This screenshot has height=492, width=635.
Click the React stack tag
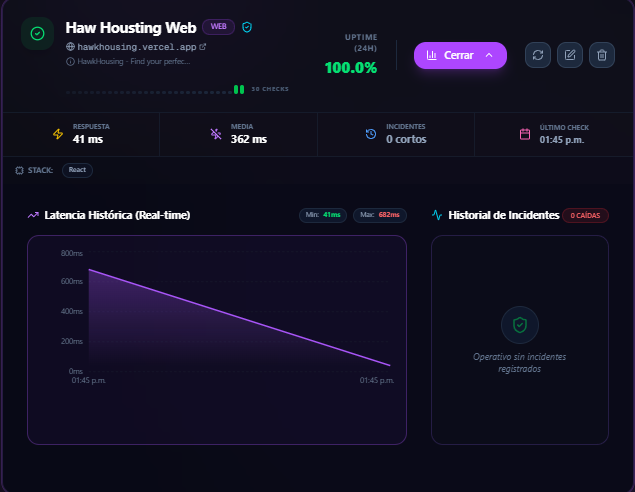click(x=77, y=170)
